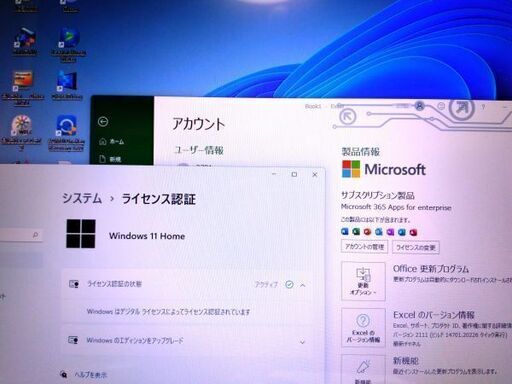Open the 更新オプション dropdown

click(x=363, y=281)
